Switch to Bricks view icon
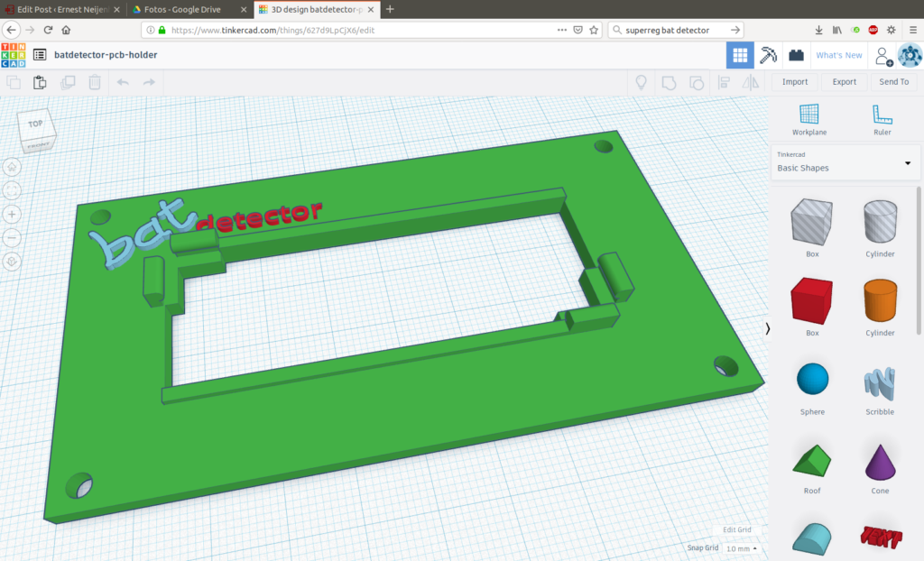Image resolution: width=924 pixels, height=561 pixels. coord(796,55)
